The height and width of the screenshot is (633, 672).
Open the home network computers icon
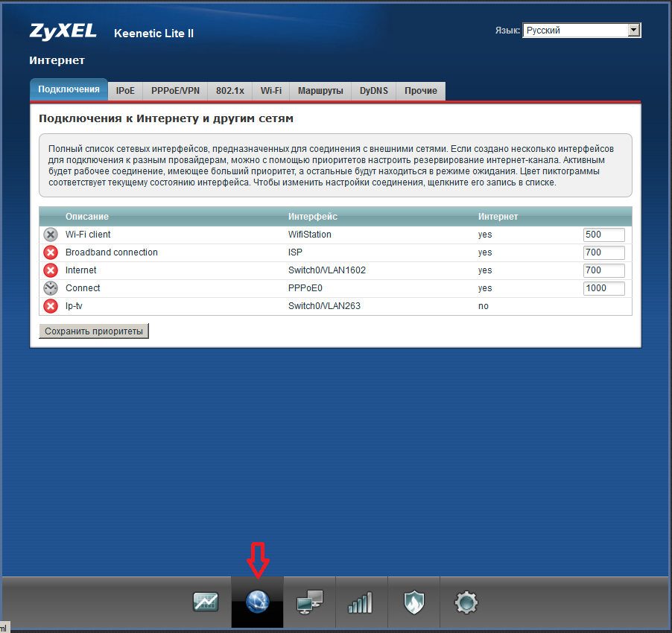pyautogui.click(x=309, y=602)
